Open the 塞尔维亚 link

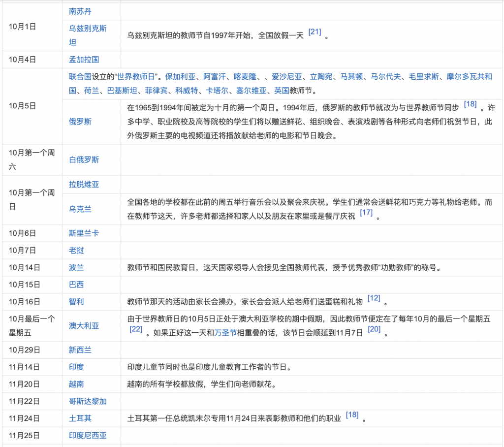click(252, 91)
